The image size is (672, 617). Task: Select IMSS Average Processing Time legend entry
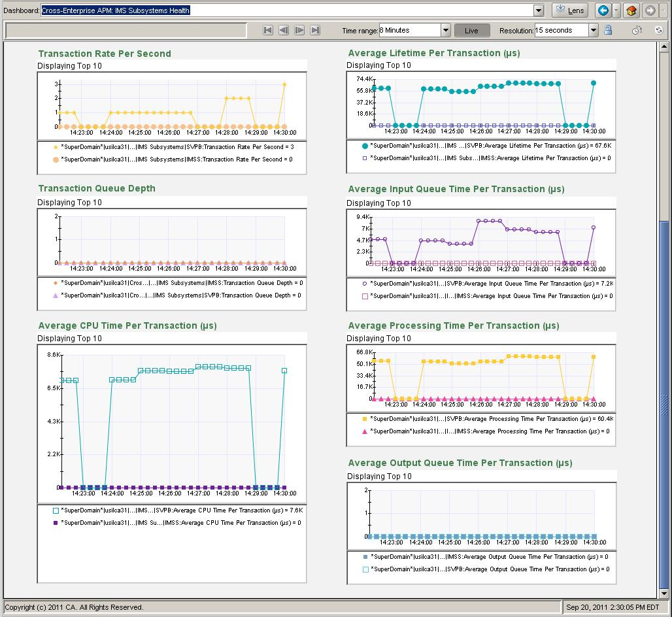[486, 431]
